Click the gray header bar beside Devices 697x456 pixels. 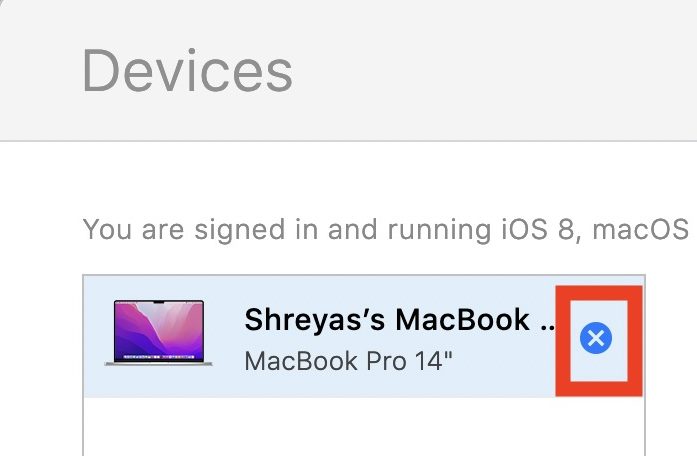(500, 71)
